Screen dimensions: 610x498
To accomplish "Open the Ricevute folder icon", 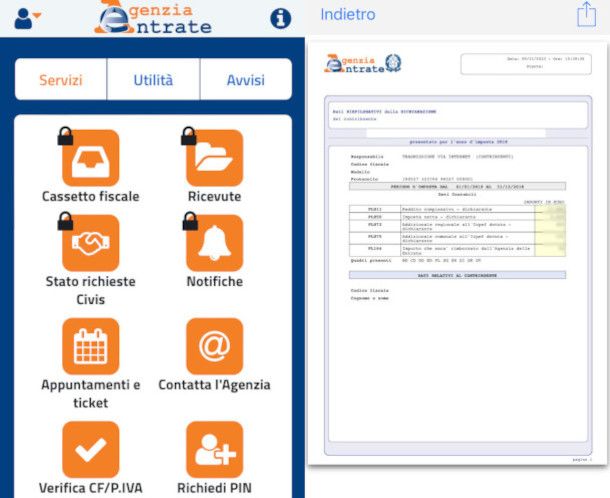I will pos(214,158).
